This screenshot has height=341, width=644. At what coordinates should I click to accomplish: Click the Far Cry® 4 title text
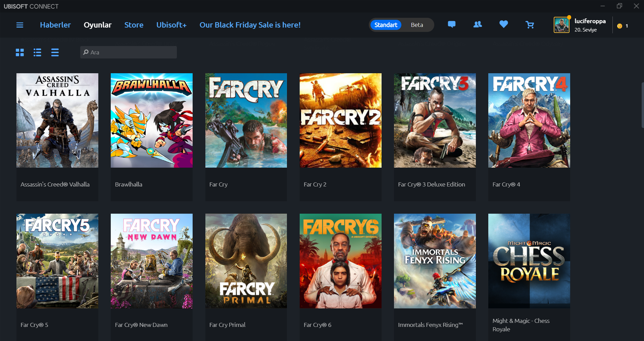[506, 184]
